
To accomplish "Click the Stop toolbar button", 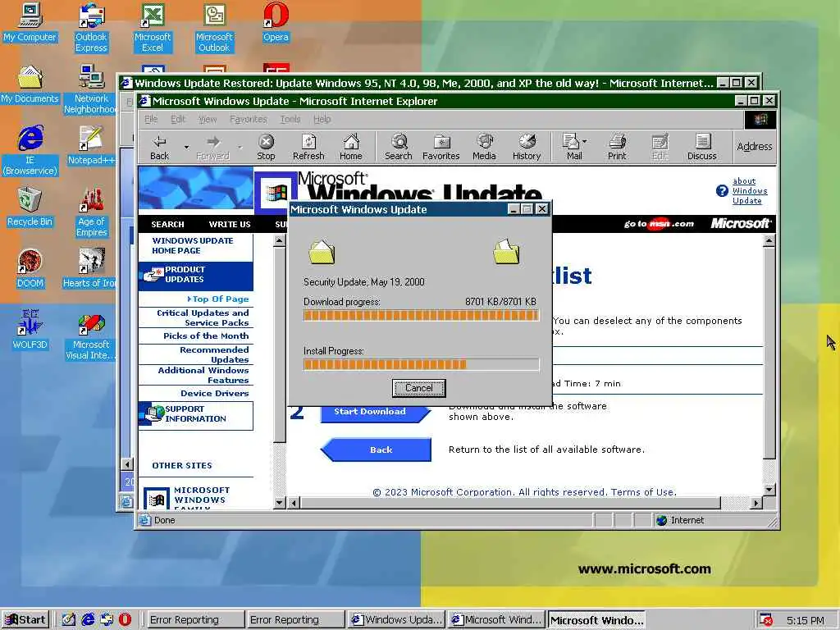I will click(266, 148).
